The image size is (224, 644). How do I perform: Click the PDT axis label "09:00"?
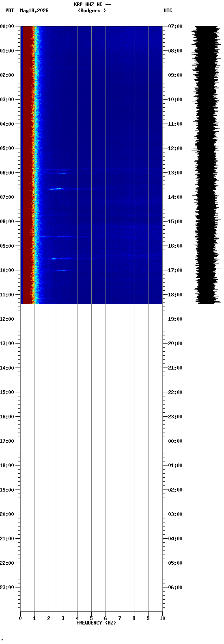click(7, 246)
